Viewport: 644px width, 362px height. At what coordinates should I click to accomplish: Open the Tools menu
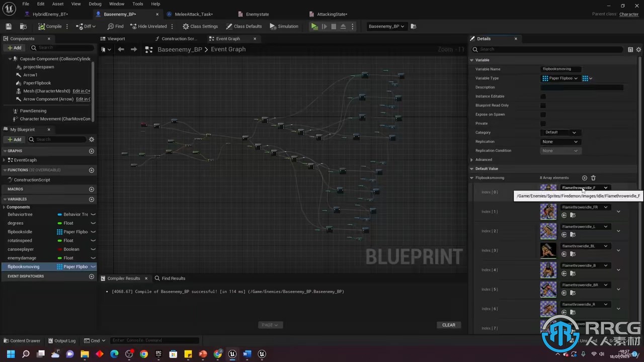point(137,4)
